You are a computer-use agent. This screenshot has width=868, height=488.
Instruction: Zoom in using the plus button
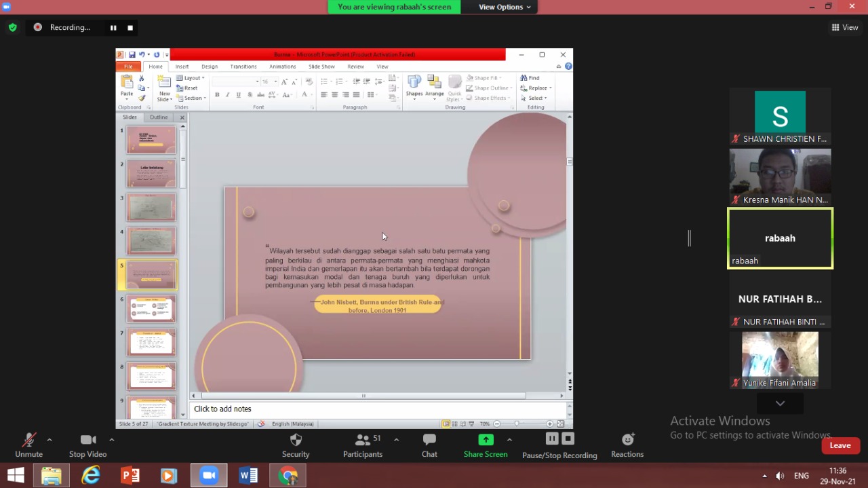(x=550, y=424)
